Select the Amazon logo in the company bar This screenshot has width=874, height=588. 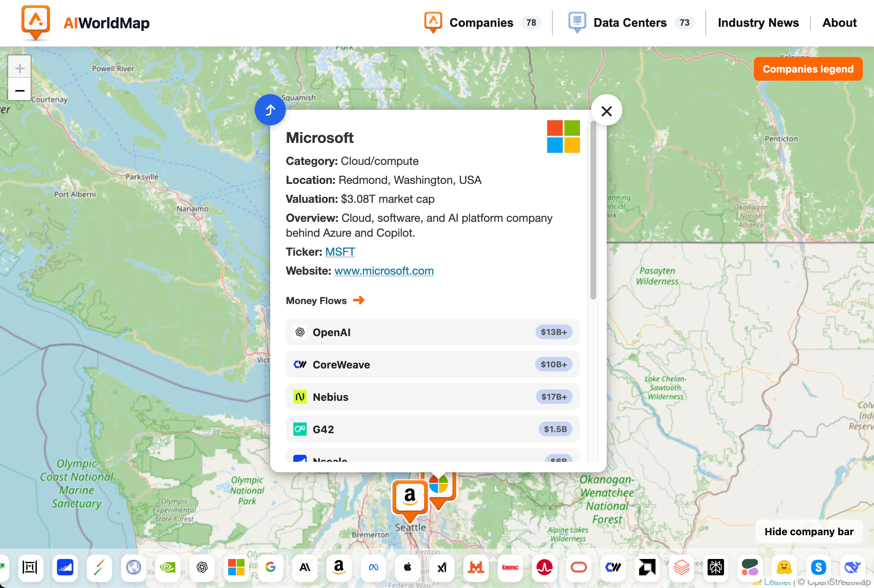pyautogui.click(x=339, y=568)
